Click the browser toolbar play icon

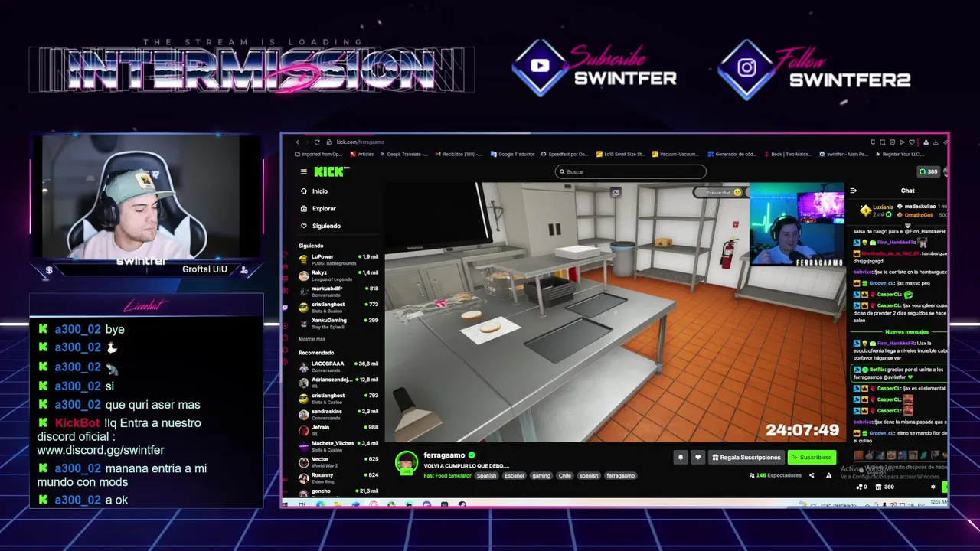pos(901,142)
